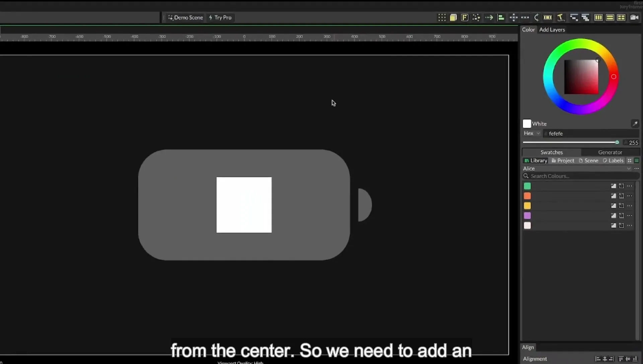Select the Color panel tab
The image size is (643, 364).
528,30
